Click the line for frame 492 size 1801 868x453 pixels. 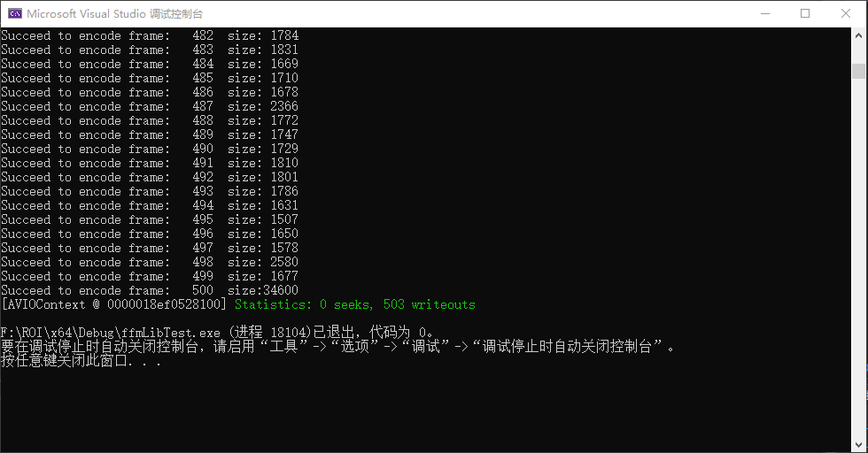point(150,177)
